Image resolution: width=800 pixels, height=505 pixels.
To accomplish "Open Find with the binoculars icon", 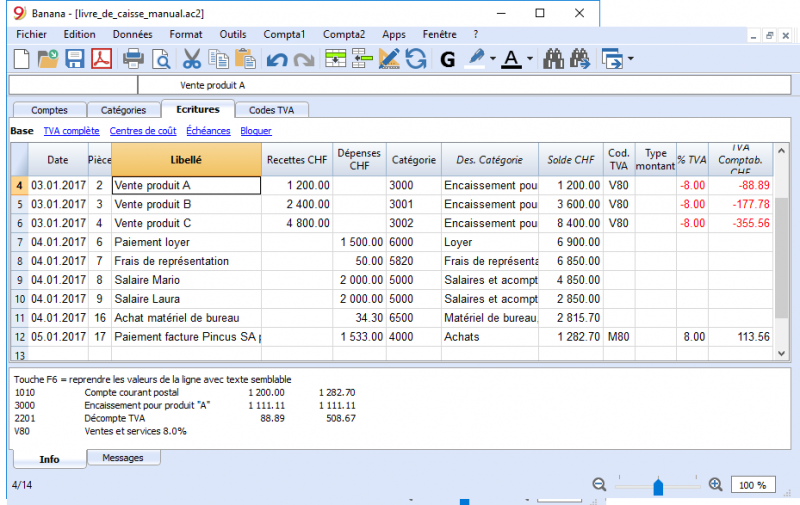I will click(x=553, y=59).
